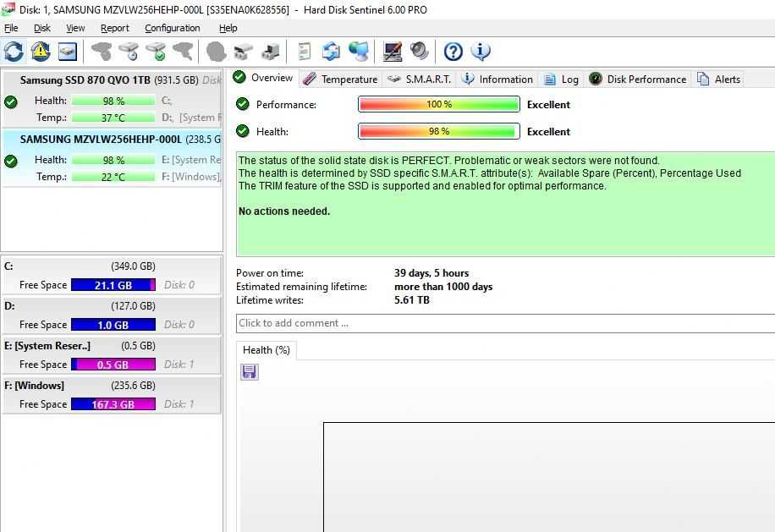Click the D: free space 1.0 GB bar
775x532 pixels.
(113, 325)
